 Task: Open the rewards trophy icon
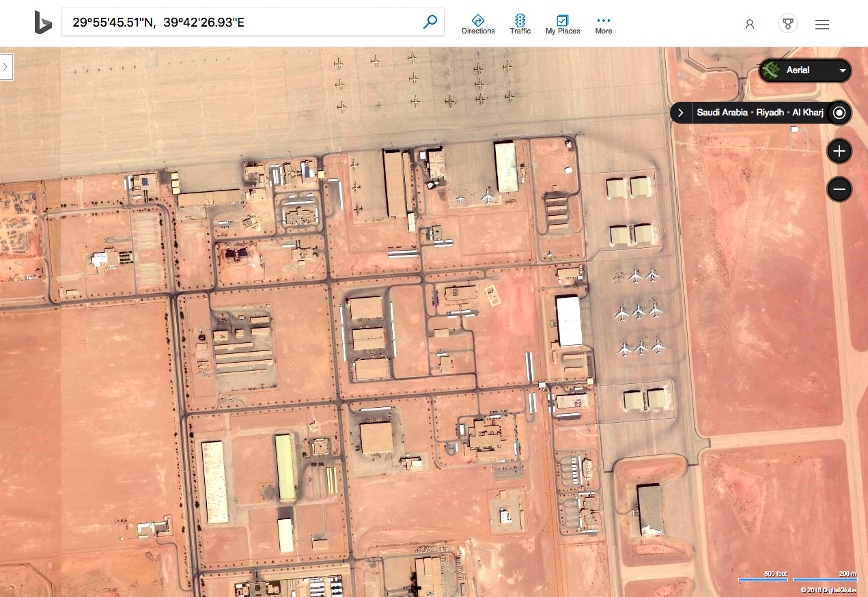(788, 24)
